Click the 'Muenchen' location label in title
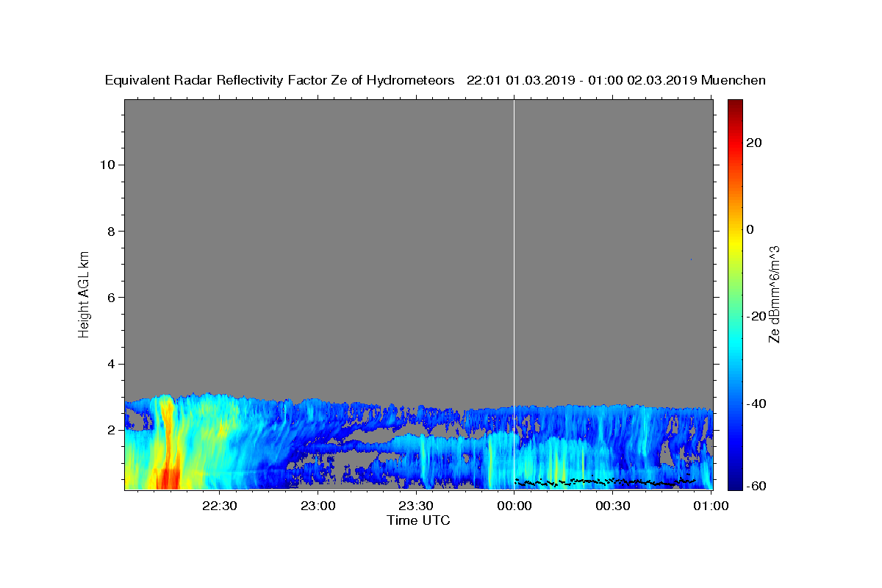This screenshot has height=588, width=882. (734, 81)
